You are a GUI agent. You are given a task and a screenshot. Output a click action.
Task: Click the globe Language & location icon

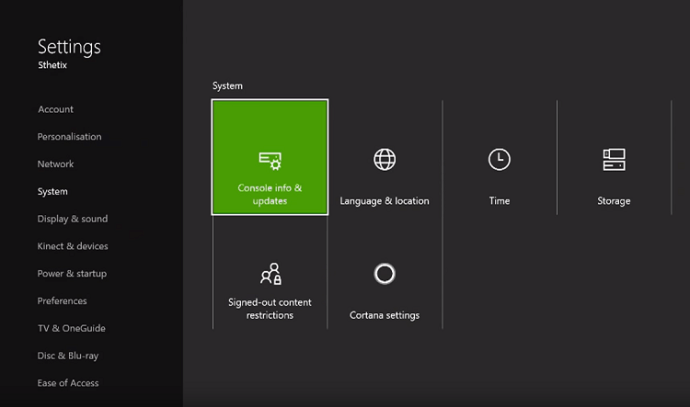point(385,159)
